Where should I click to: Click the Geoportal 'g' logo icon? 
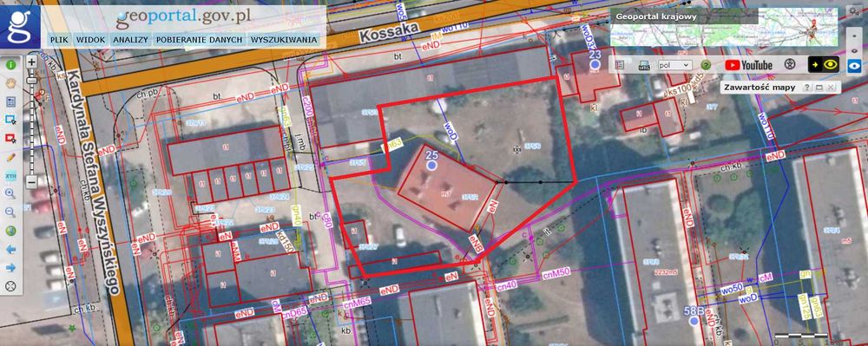[x=21, y=26]
